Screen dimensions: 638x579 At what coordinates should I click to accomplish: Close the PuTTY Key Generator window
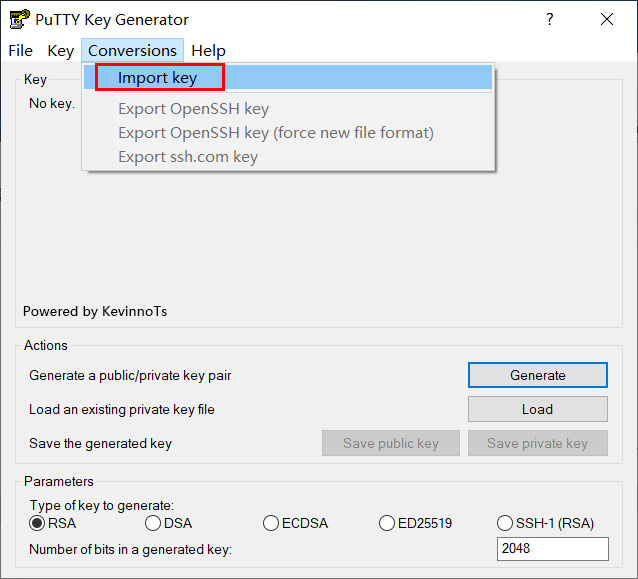(607, 19)
